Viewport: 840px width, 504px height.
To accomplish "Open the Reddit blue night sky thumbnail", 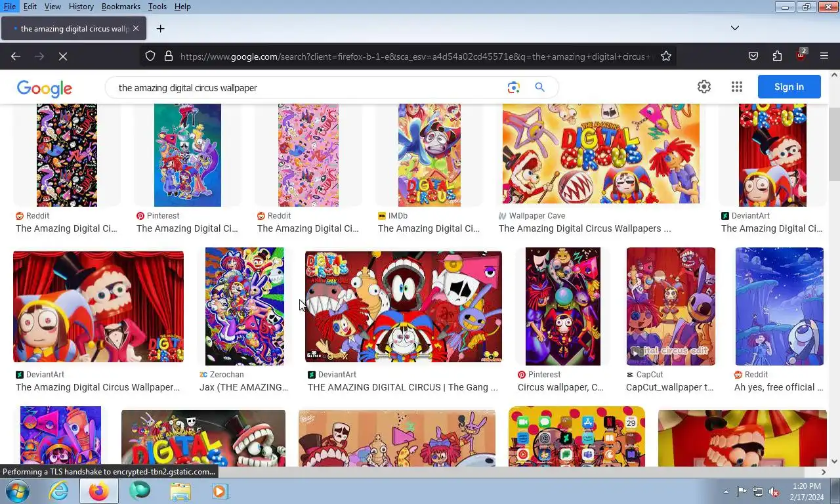I will click(780, 306).
